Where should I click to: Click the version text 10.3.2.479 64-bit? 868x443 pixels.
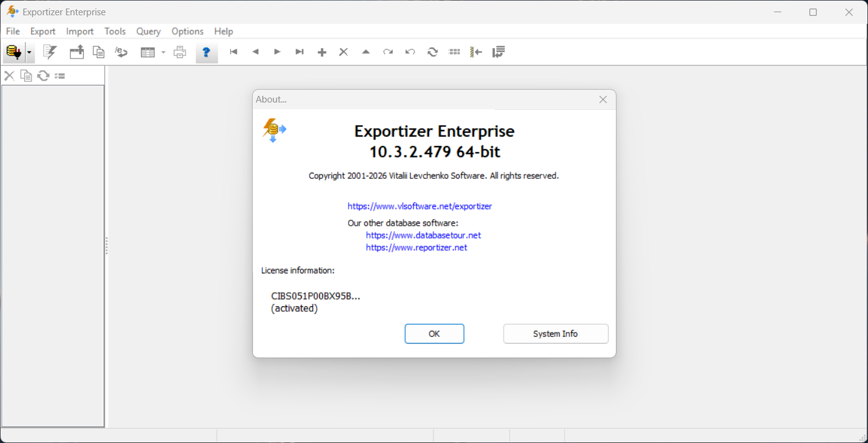click(x=435, y=152)
